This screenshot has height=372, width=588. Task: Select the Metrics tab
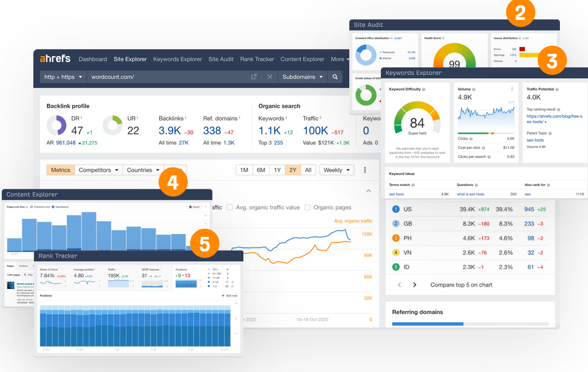click(60, 170)
